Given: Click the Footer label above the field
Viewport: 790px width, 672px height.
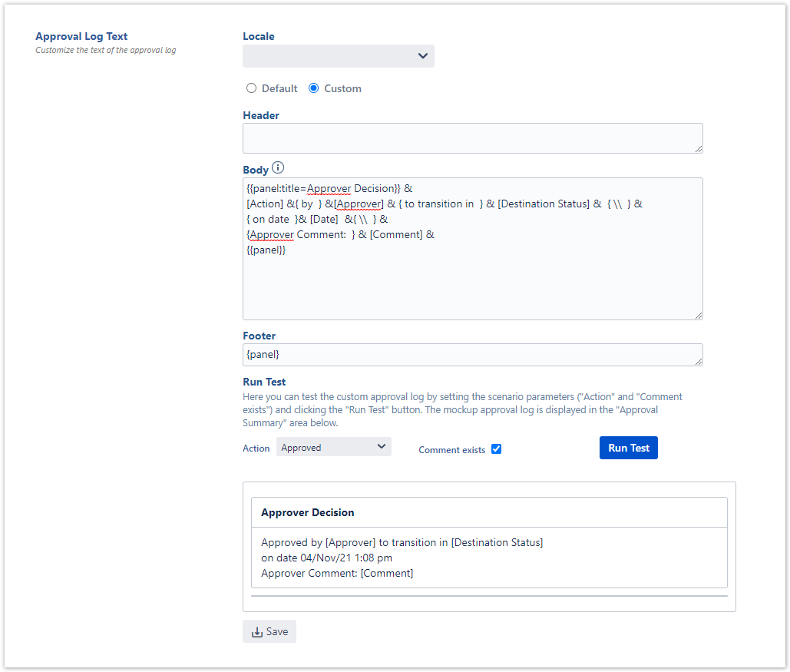Looking at the screenshot, I should click(259, 336).
